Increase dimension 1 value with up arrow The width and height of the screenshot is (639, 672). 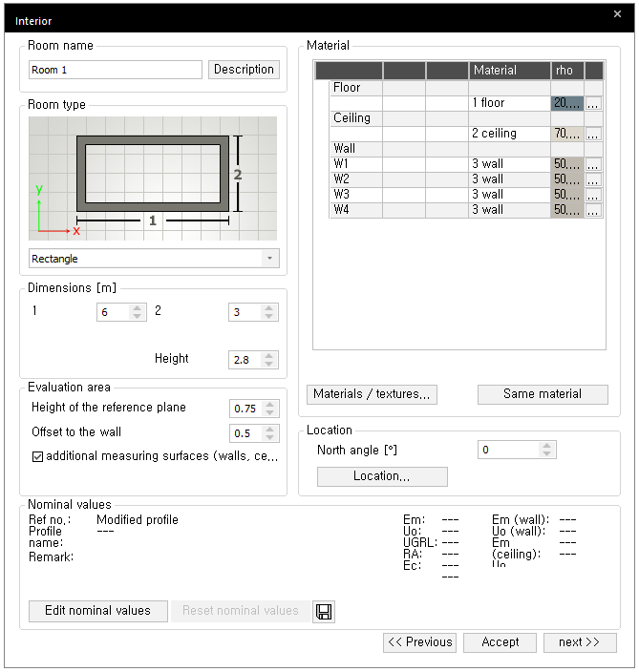pos(137,308)
